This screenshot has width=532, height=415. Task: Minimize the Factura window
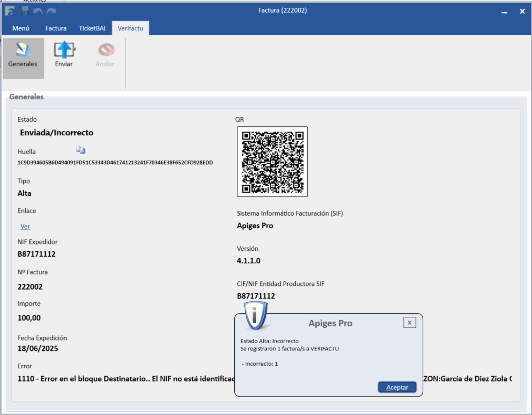pyautogui.click(x=504, y=12)
